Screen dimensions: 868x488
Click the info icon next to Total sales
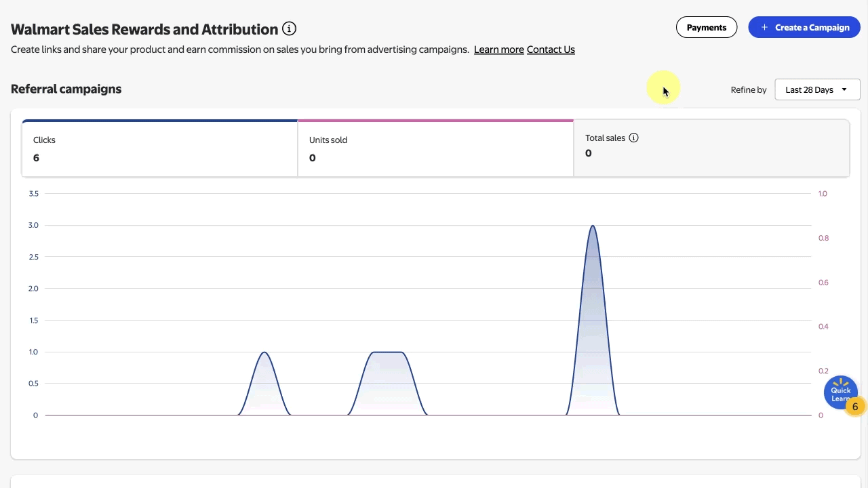[x=633, y=138]
